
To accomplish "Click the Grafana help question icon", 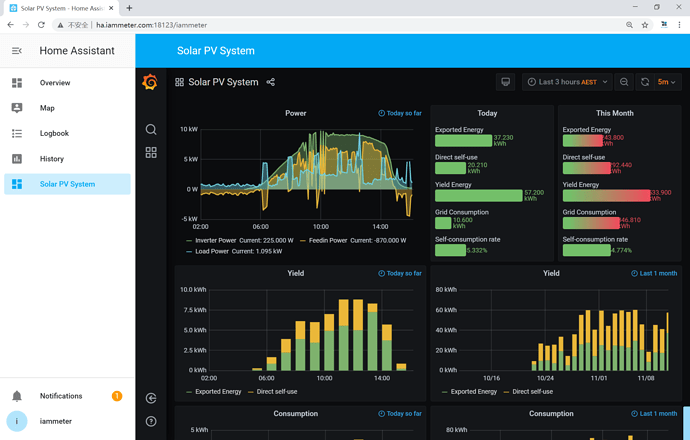I will 151,422.
